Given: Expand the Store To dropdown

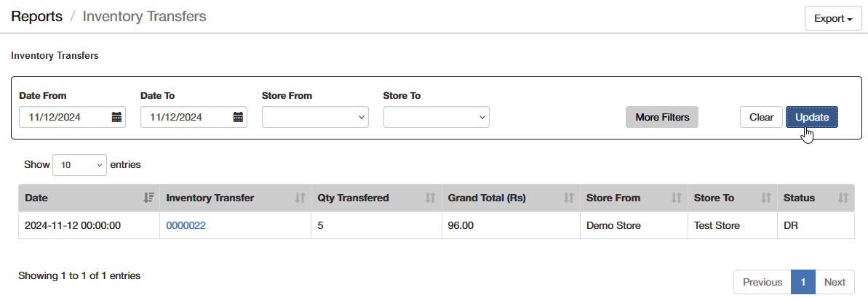Looking at the screenshot, I should point(437,117).
